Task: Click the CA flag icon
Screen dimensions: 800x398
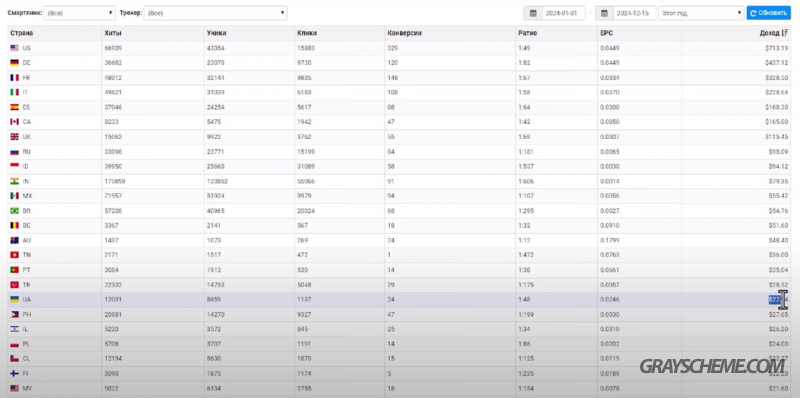Action: (14, 122)
